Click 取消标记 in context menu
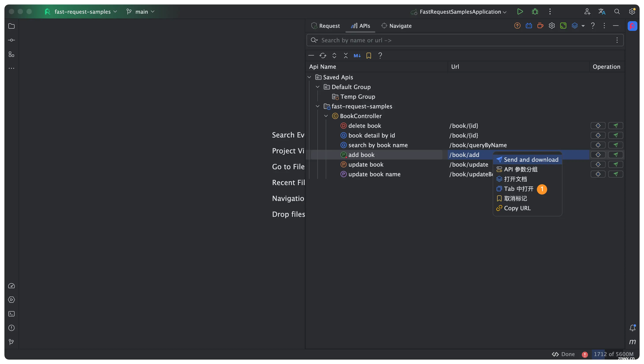This screenshot has width=644, height=364. [x=516, y=198]
